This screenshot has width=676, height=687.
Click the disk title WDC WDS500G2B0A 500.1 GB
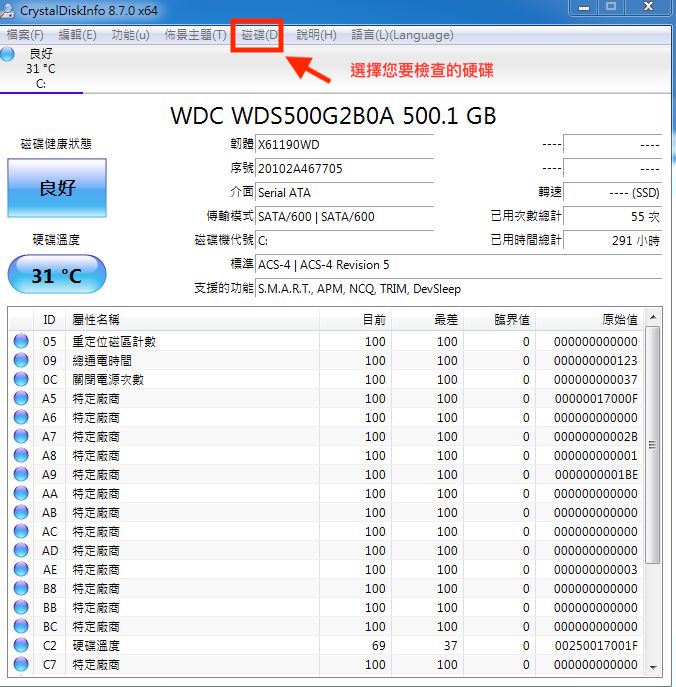click(333, 116)
